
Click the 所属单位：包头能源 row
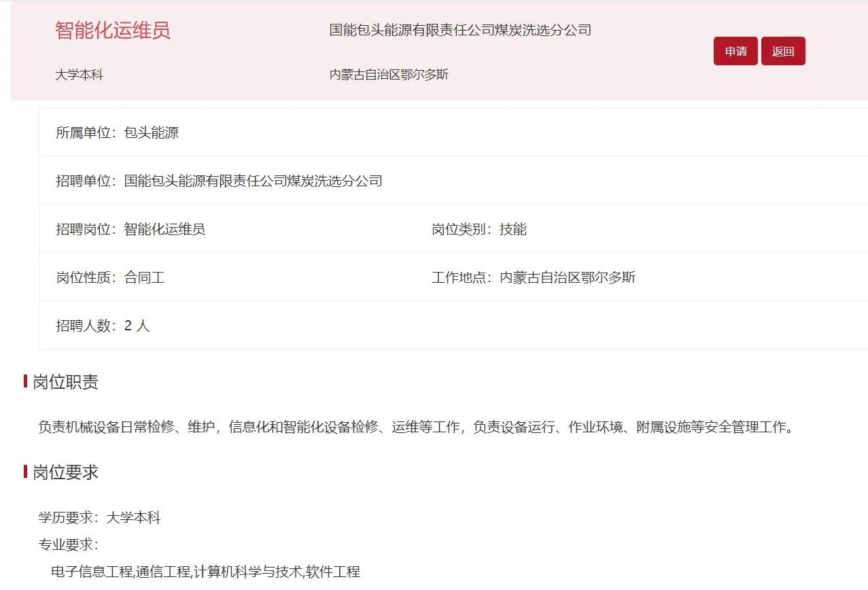[453, 133]
